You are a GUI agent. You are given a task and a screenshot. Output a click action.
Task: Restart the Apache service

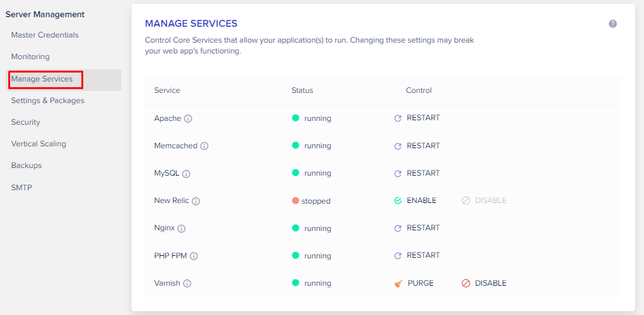[x=417, y=118]
